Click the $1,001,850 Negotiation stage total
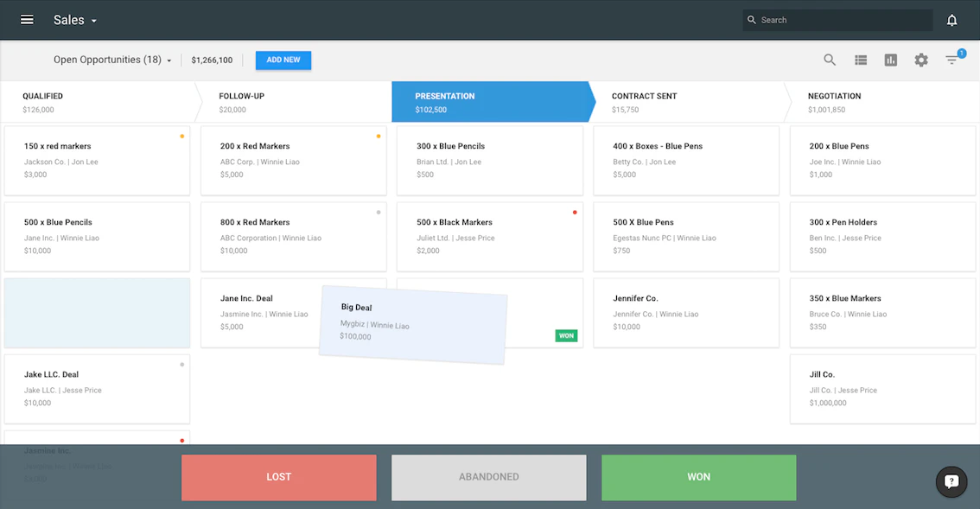 coord(826,110)
